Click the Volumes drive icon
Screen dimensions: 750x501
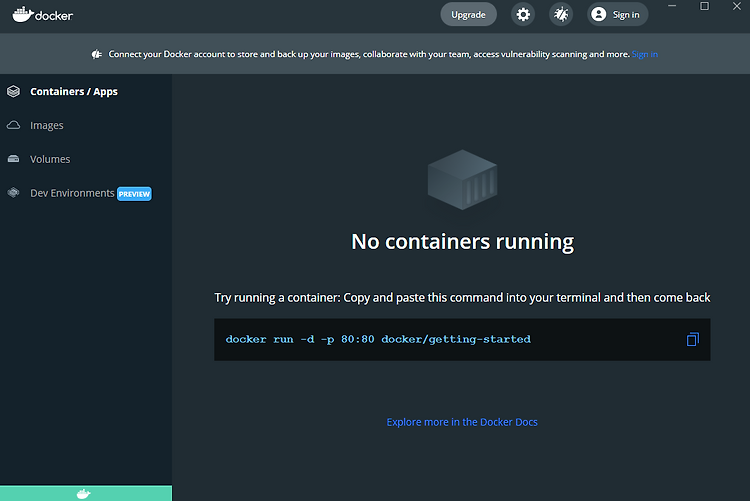click(x=13, y=159)
